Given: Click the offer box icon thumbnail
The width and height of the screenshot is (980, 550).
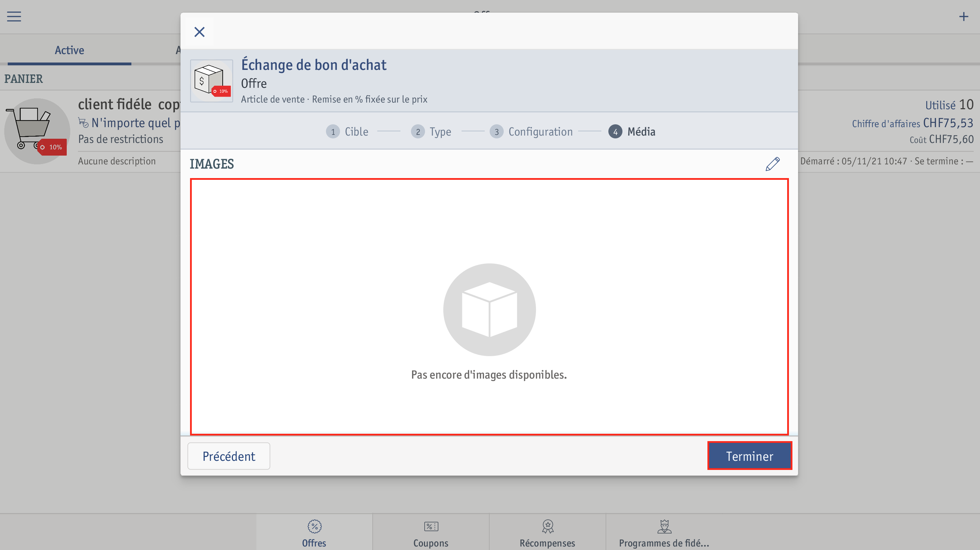Looking at the screenshot, I should click(211, 81).
